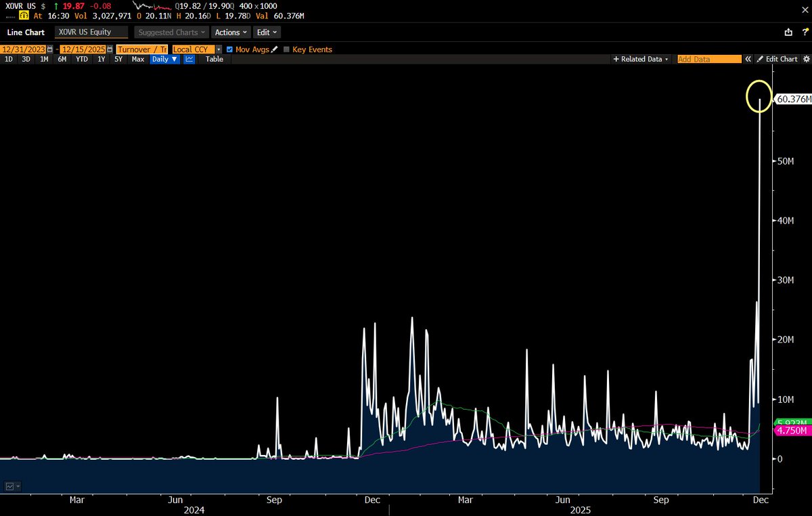Open the end date calendar picker
812x516 pixels.
(x=108, y=49)
